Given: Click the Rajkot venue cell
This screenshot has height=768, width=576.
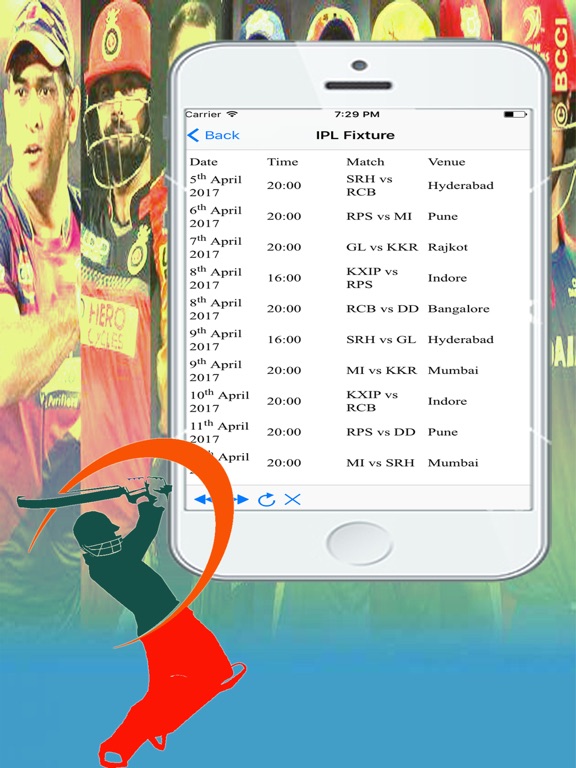Looking at the screenshot, I should coord(448,247).
